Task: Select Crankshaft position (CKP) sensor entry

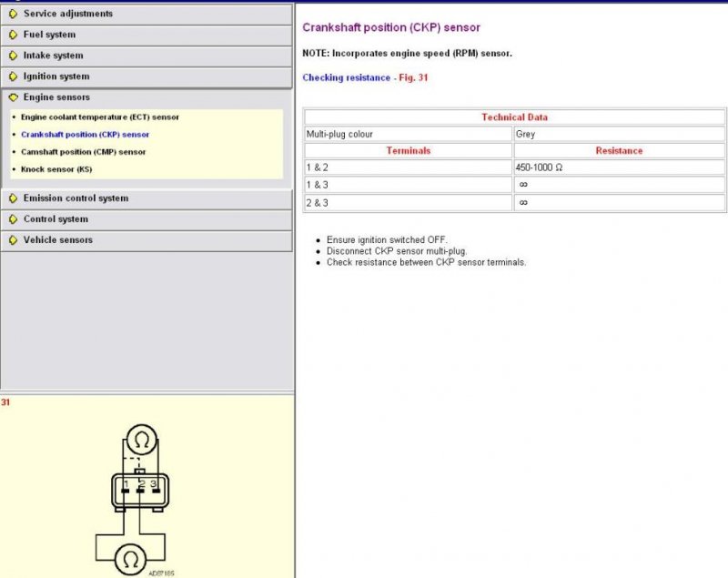Action: click(86, 135)
